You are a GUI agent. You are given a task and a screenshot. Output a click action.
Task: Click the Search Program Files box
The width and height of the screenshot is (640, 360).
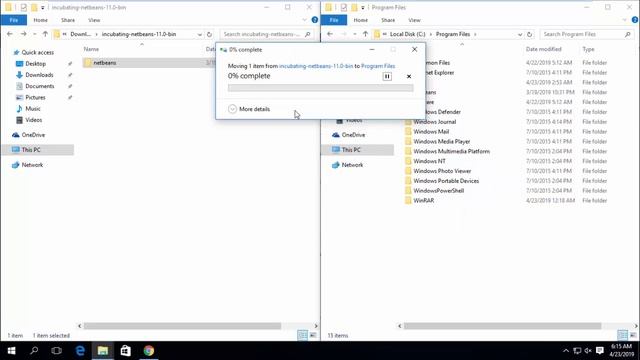(x=587, y=34)
